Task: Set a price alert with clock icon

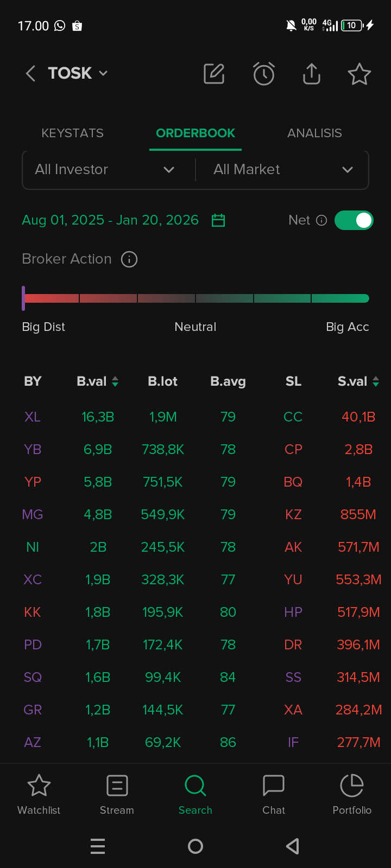Action: click(x=264, y=73)
